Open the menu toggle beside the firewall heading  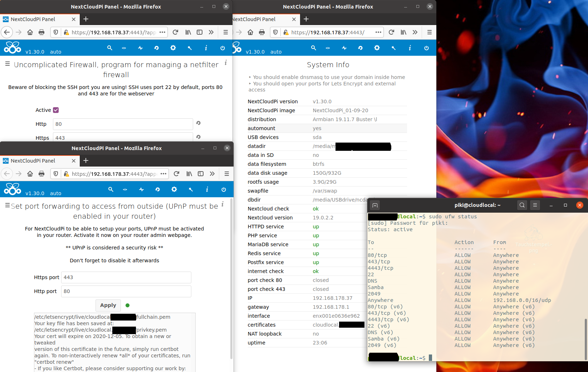point(7,64)
